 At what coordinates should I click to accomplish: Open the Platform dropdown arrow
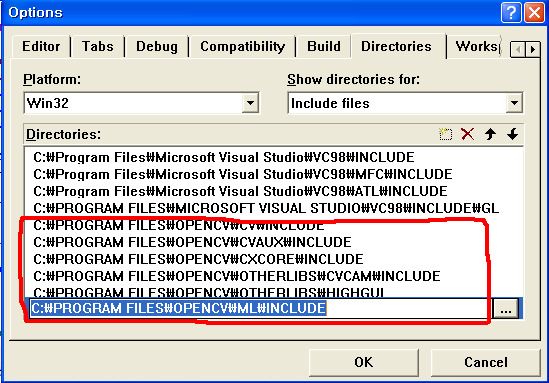click(x=250, y=103)
